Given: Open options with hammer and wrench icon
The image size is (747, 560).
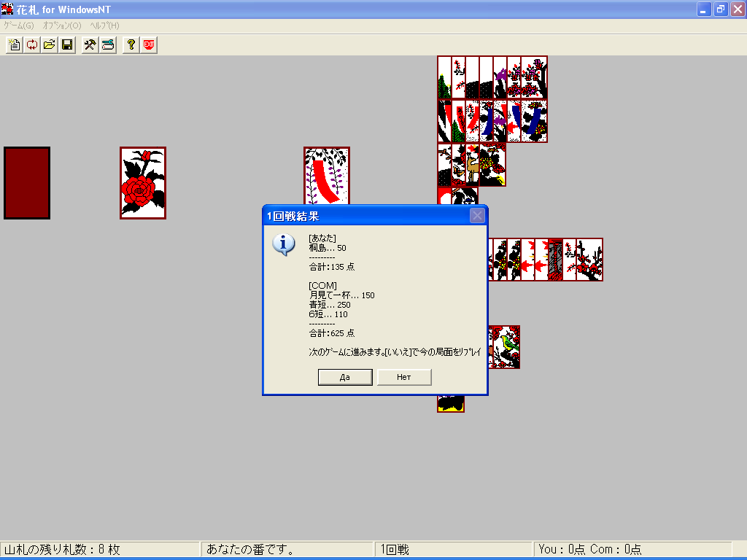Looking at the screenshot, I should 90,44.
